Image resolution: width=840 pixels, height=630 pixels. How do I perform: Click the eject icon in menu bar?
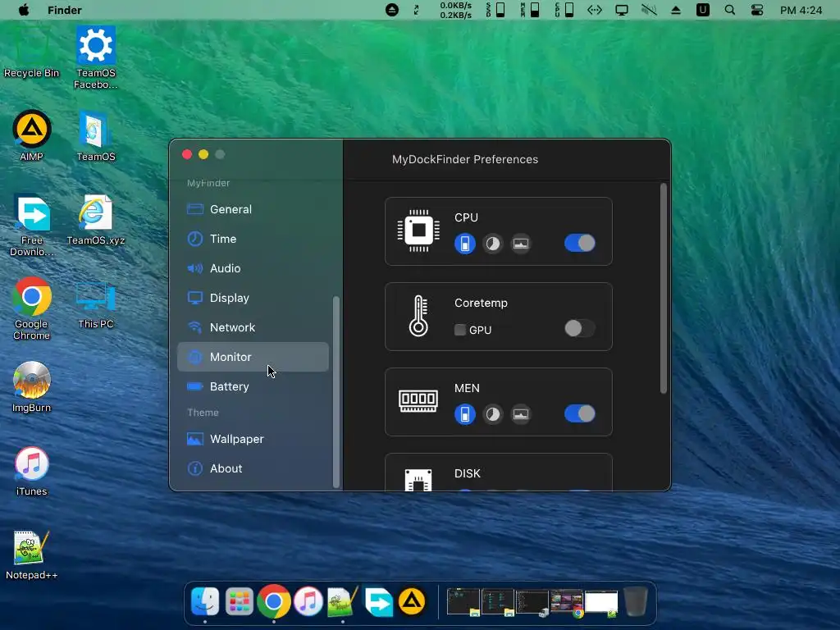[676, 10]
